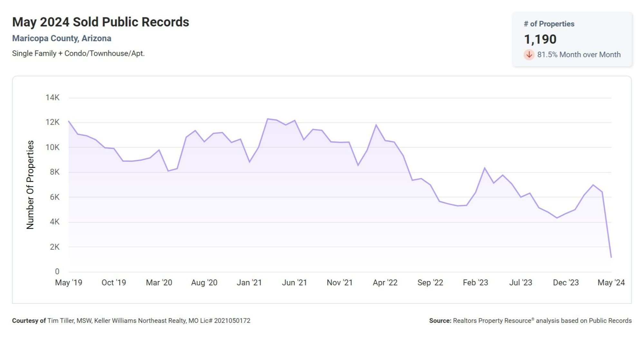Click the 14K y-axis label
Viewport: 644px width, 338px height.
coord(53,98)
